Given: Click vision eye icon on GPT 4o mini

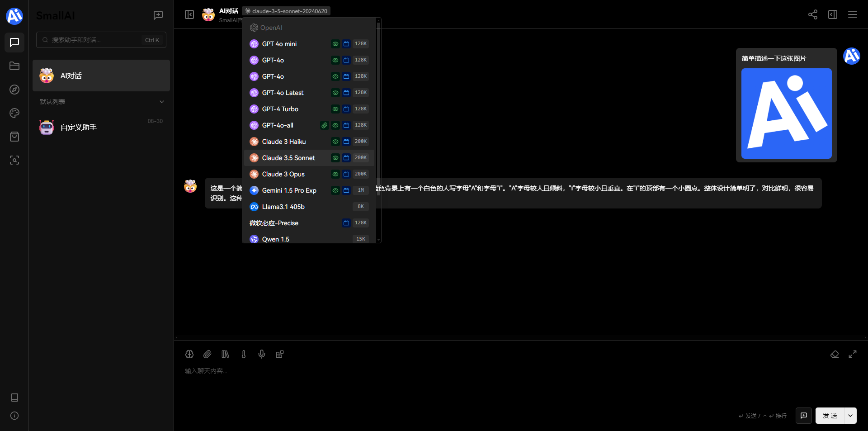Looking at the screenshot, I should 335,44.
